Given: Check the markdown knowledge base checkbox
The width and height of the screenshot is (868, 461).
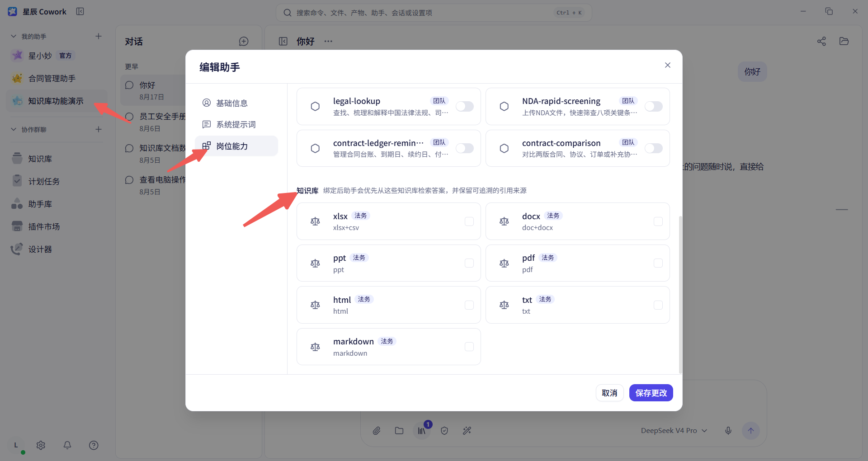Looking at the screenshot, I should [469, 347].
